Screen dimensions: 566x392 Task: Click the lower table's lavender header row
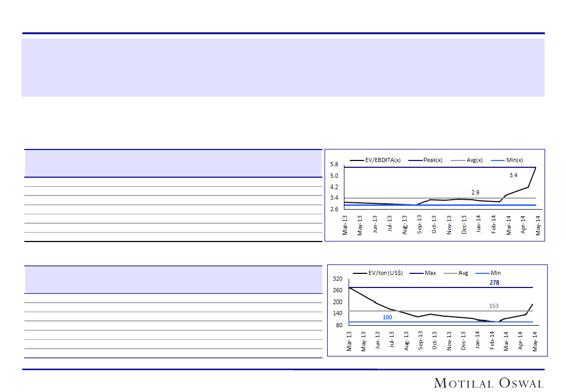pos(173,280)
